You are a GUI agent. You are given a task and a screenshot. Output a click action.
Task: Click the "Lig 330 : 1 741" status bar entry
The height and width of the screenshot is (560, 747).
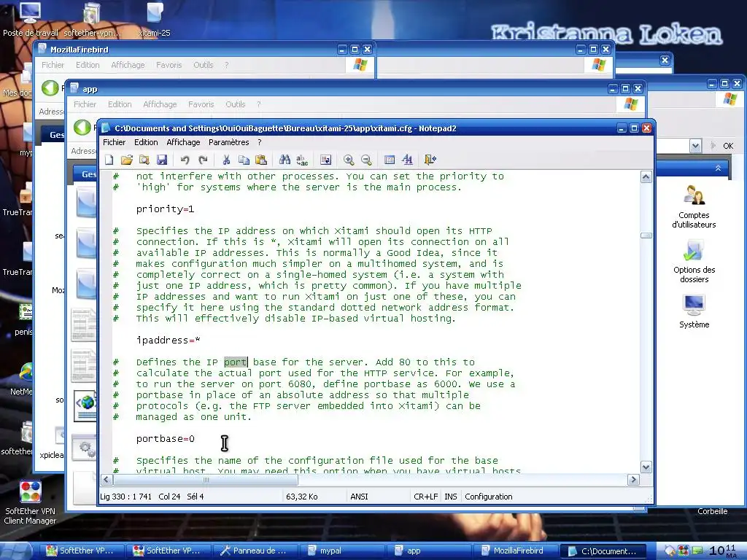point(125,497)
